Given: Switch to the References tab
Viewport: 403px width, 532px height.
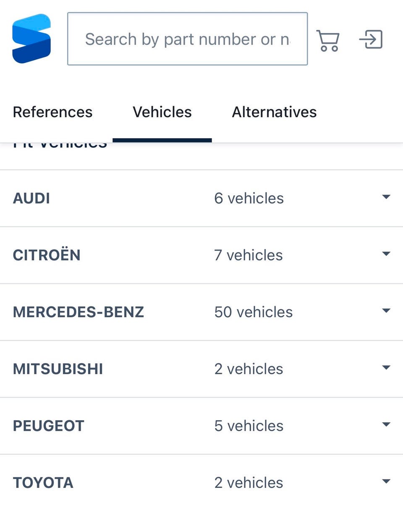Looking at the screenshot, I should pos(52,112).
